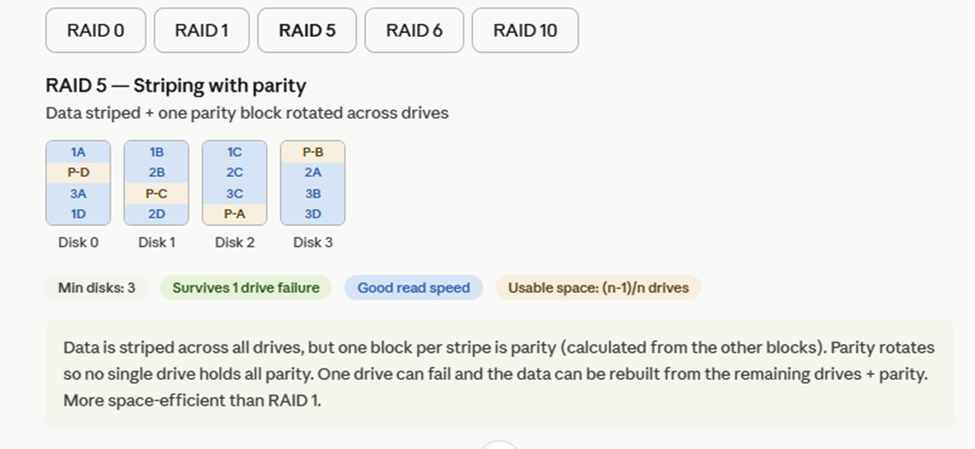This screenshot has height=449, width=975.
Task: Click the "Good read speed" blue badge
Action: (x=413, y=288)
